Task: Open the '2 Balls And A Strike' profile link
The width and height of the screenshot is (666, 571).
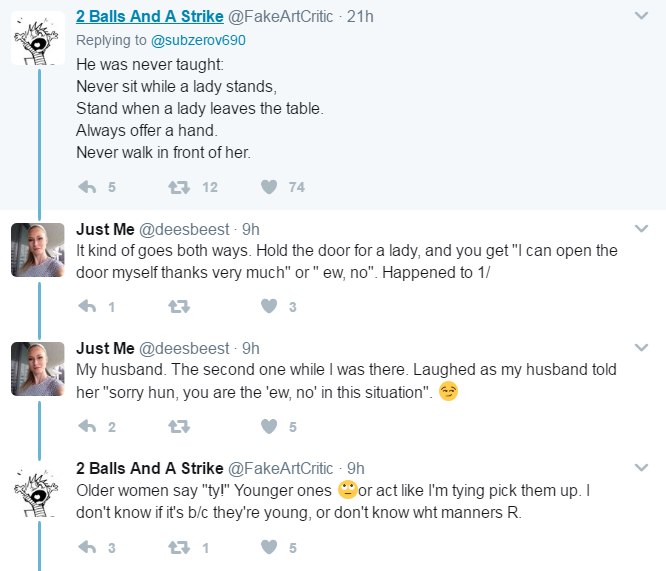Action: tap(150, 16)
